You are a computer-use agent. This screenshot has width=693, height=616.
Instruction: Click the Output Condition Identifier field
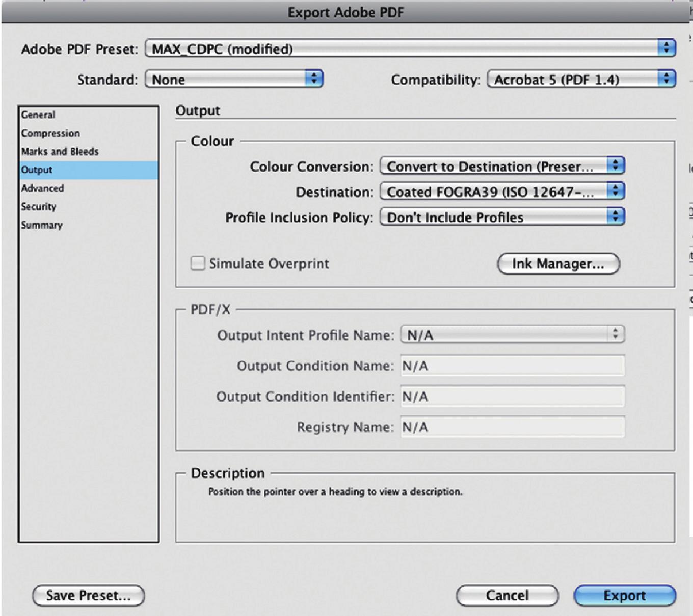(x=513, y=396)
